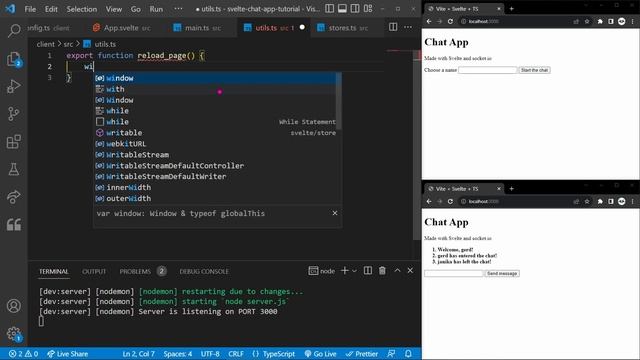Open the quotes icon view in activity bar

tap(14, 224)
